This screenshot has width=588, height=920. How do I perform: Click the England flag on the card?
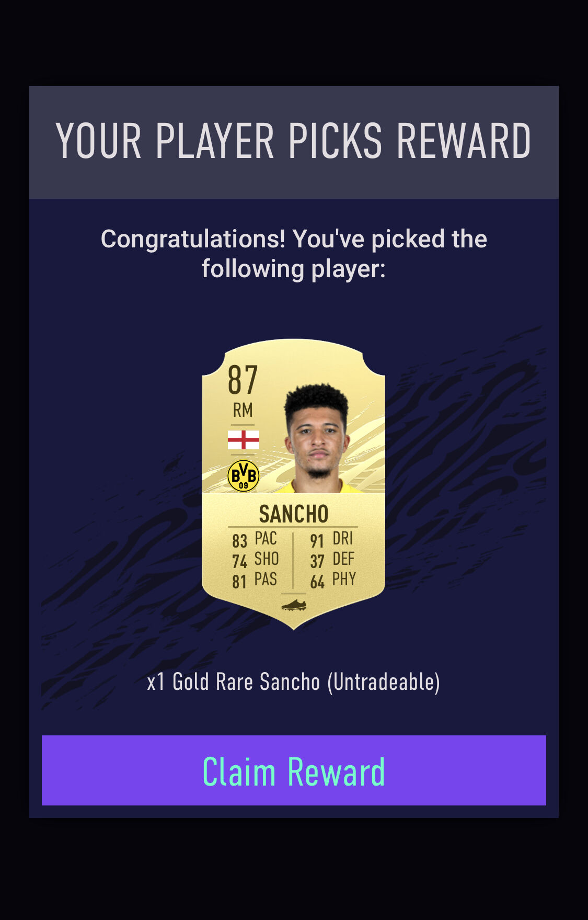click(x=244, y=440)
